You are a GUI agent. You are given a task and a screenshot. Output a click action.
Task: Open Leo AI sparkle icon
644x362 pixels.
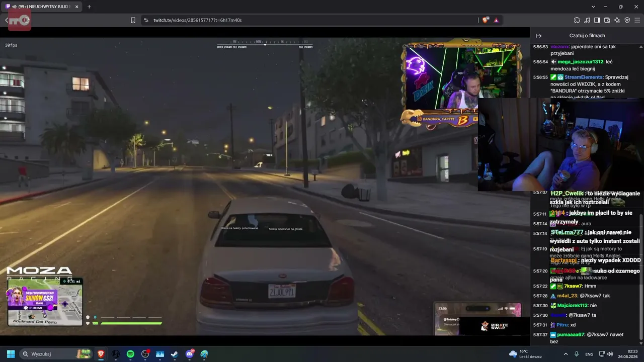(617, 20)
